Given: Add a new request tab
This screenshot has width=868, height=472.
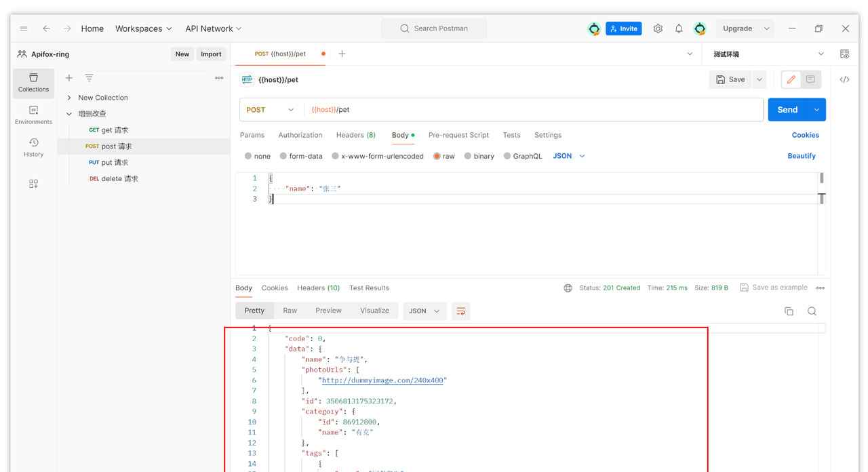Looking at the screenshot, I should pyautogui.click(x=342, y=54).
